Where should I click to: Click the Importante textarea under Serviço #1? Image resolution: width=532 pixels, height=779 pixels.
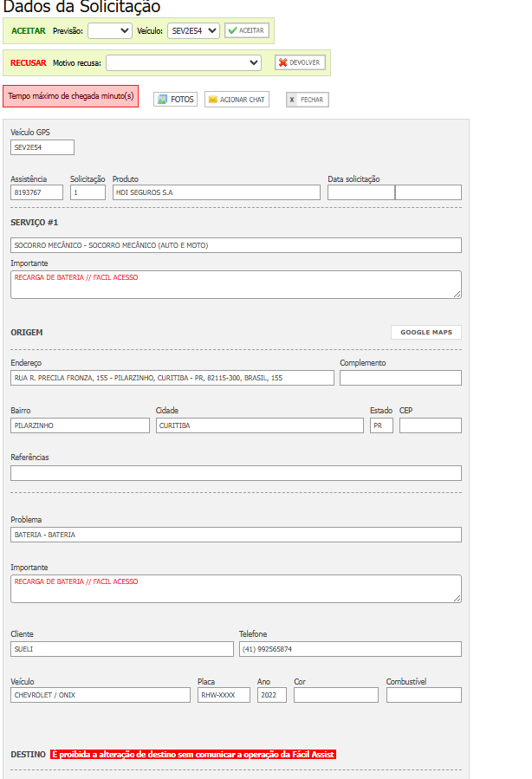(x=236, y=285)
